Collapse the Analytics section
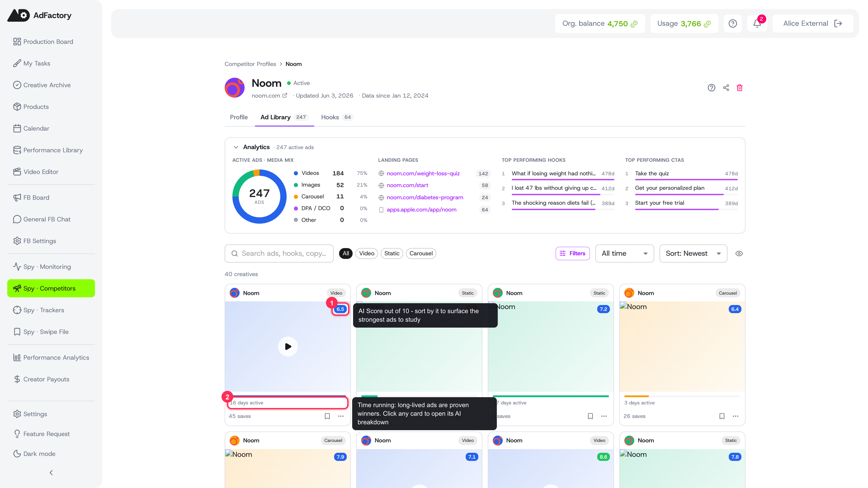Screen dimensions: 868x488 [236, 147]
